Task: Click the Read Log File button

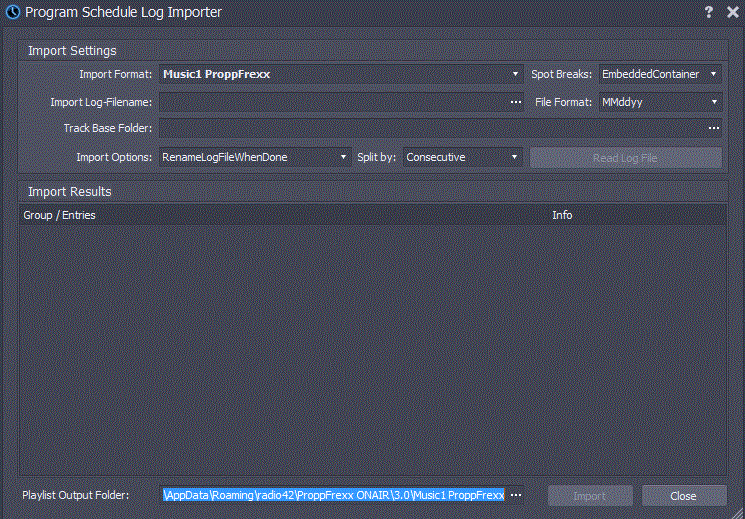Action: coord(626,158)
